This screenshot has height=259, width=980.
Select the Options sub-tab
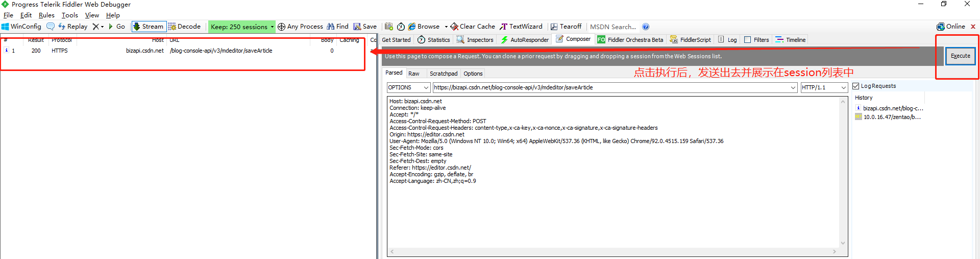pos(473,74)
